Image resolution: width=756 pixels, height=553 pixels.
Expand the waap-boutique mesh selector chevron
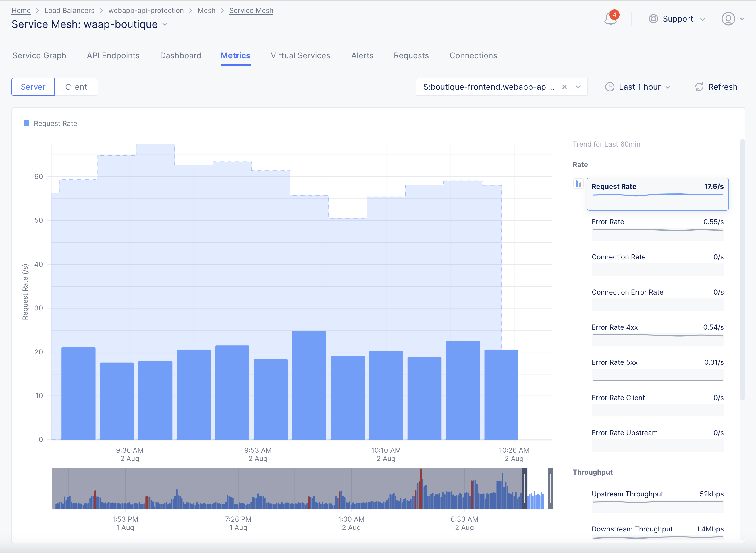pos(164,24)
